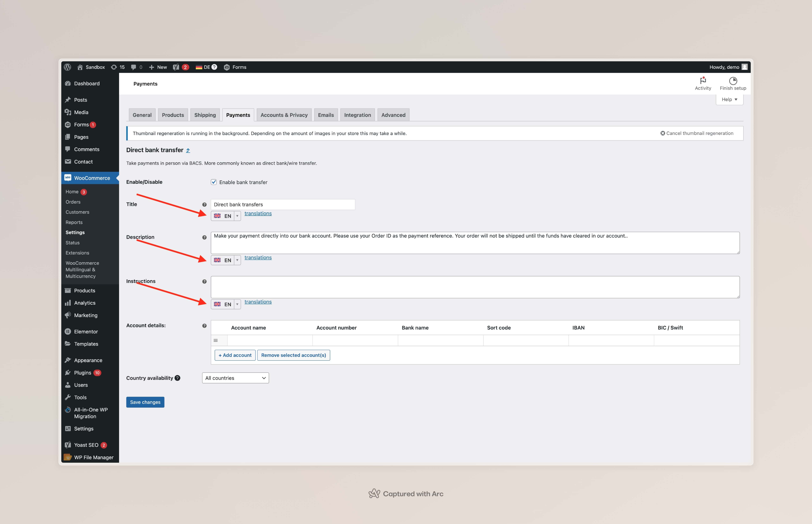Screen dimensions: 812x524
Task: Switch to the Emails tab
Action: (326, 115)
